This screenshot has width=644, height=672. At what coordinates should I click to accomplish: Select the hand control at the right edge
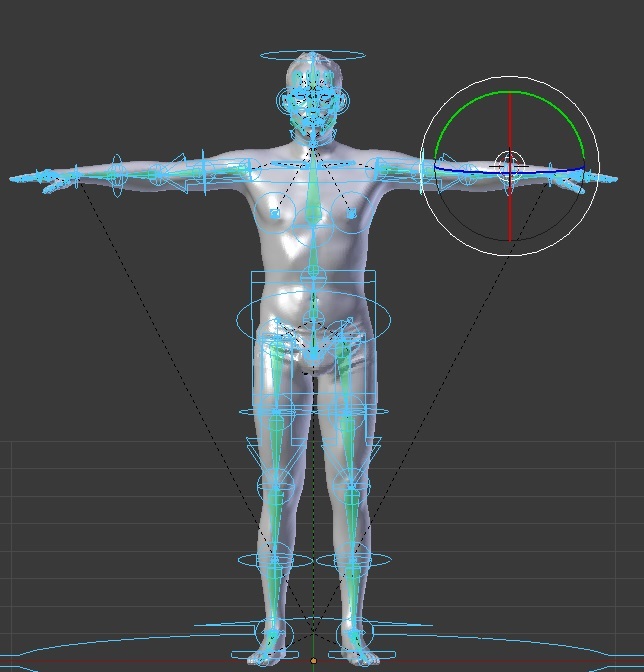(x=597, y=177)
